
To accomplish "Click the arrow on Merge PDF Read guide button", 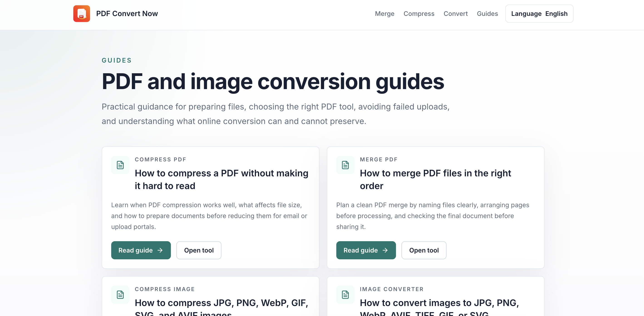I will tap(385, 250).
